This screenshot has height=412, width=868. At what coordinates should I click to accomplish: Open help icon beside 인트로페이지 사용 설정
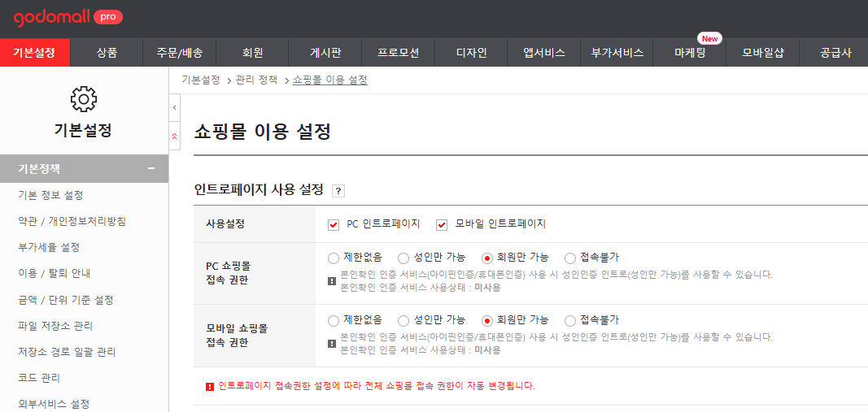pyautogui.click(x=338, y=191)
